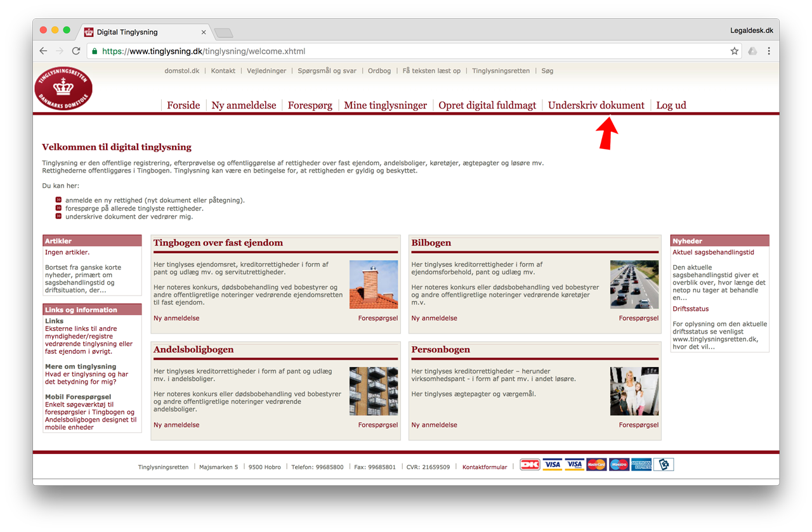Click Ny anmeldelse under Tingbogen

pos(176,318)
